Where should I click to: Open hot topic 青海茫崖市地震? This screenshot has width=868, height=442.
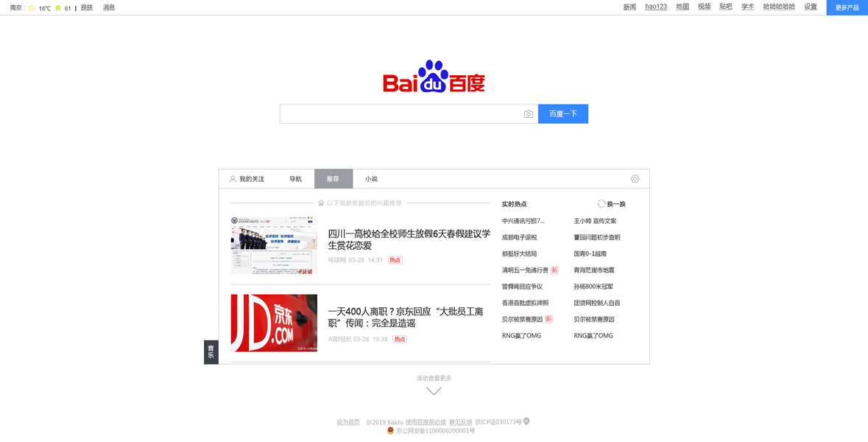[x=594, y=270]
